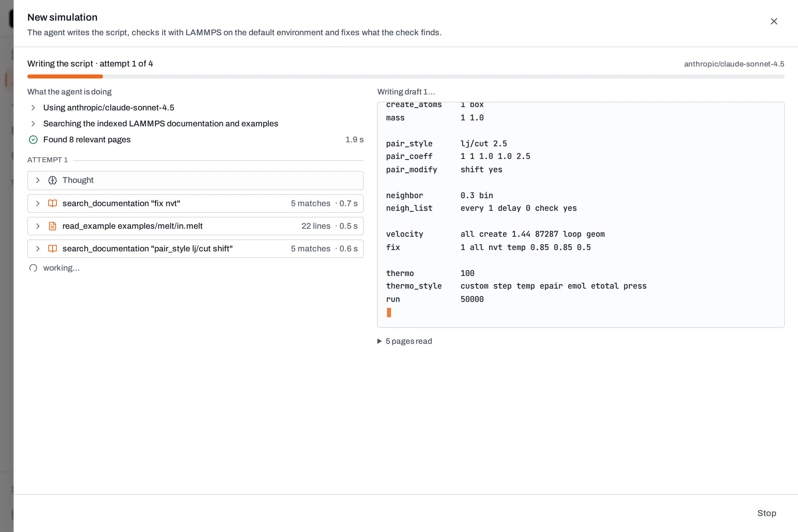The width and height of the screenshot is (798, 532).
Task: Expand the "pair_style lj/cut shift" search row
Action: [x=195, y=249]
